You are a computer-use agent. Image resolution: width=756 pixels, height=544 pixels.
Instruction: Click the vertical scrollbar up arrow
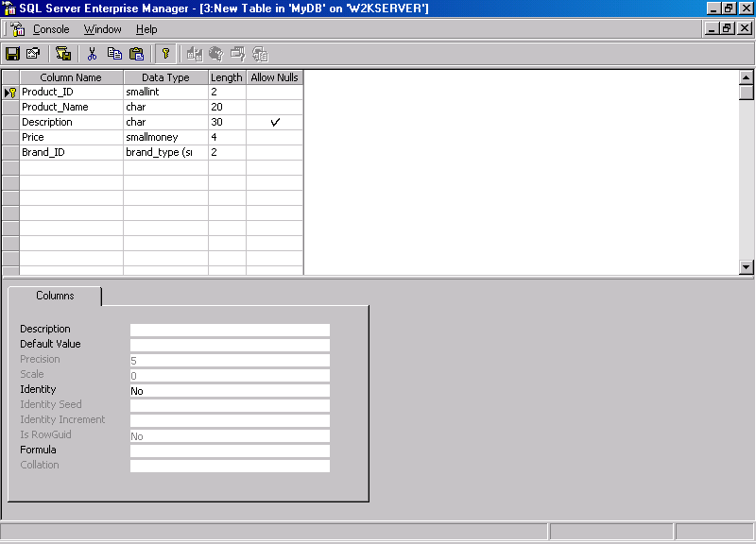click(x=746, y=77)
